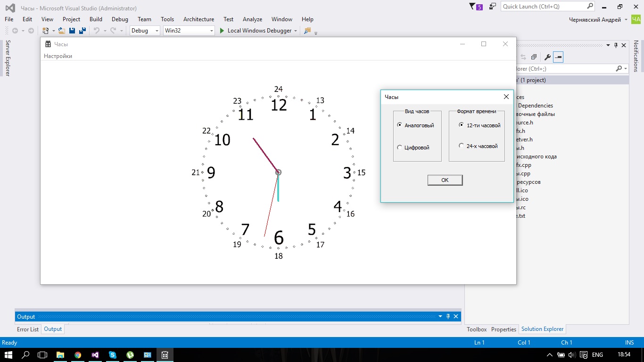Open the uTorrent taskbar icon
The width and height of the screenshot is (644, 362).
(x=130, y=355)
